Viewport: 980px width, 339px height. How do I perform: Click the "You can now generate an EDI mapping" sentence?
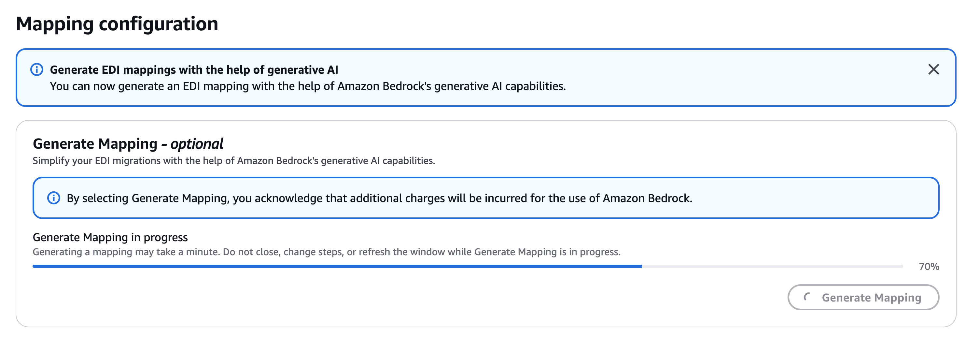tap(307, 86)
